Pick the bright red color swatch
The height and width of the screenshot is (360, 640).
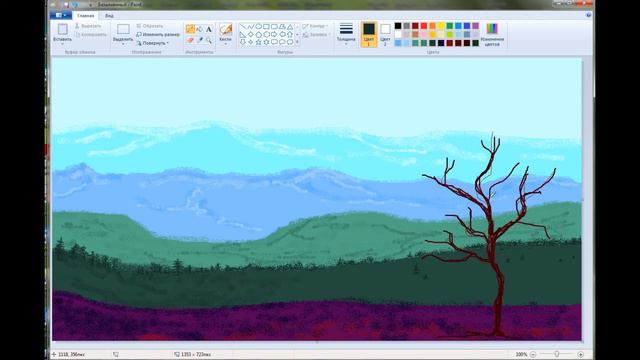(424, 26)
